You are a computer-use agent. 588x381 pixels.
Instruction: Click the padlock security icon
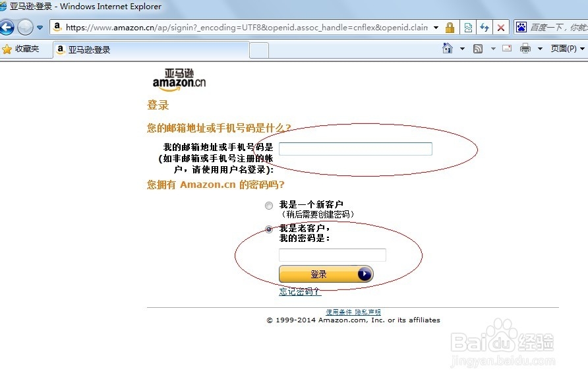(450, 28)
